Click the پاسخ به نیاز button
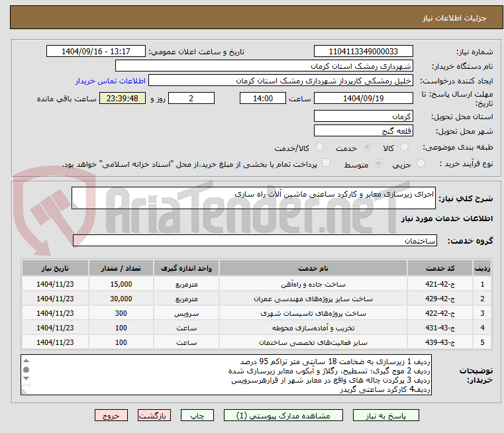 (x=385, y=415)
